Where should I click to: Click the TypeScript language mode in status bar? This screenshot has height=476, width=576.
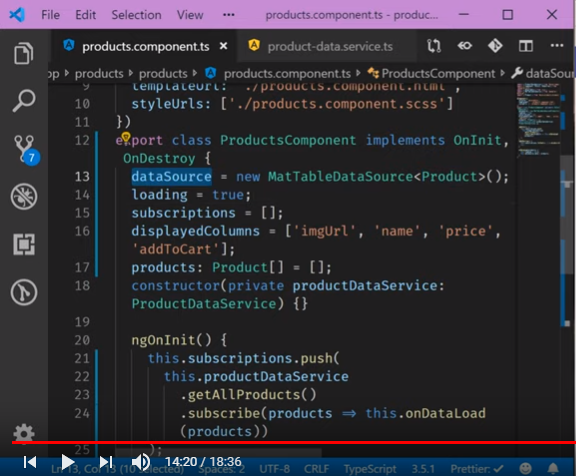370,469
